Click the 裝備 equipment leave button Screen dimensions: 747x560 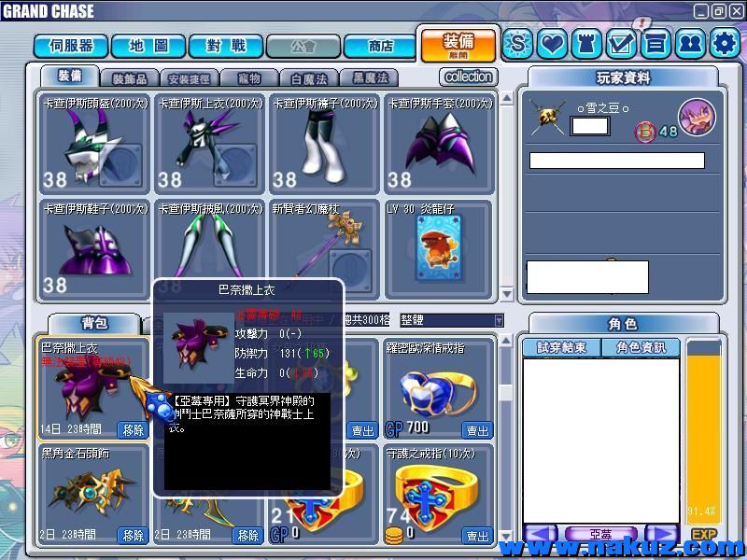point(458,45)
